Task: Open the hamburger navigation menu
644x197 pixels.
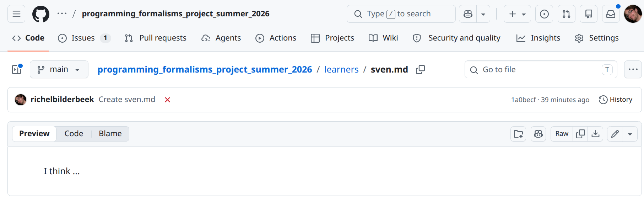Action: tap(16, 14)
